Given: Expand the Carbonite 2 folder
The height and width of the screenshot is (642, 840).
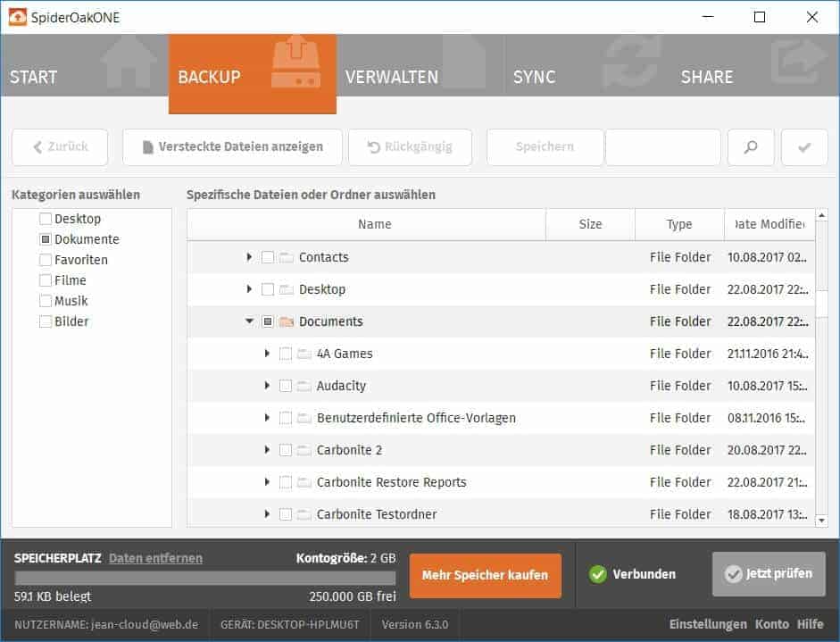Looking at the screenshot, I should coord(267,450).
